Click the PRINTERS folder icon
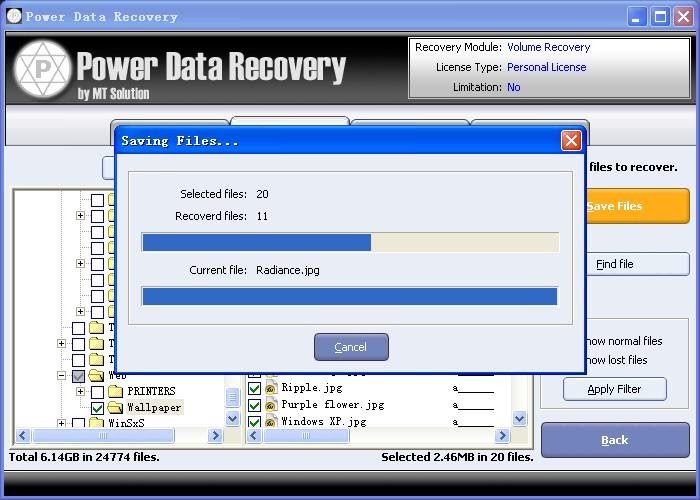This screenshot has height=500, width=700. click(x=116, y=392)
